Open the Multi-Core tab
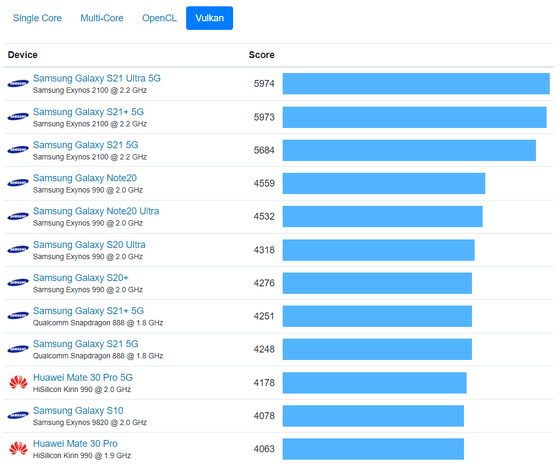 [102, 18]
